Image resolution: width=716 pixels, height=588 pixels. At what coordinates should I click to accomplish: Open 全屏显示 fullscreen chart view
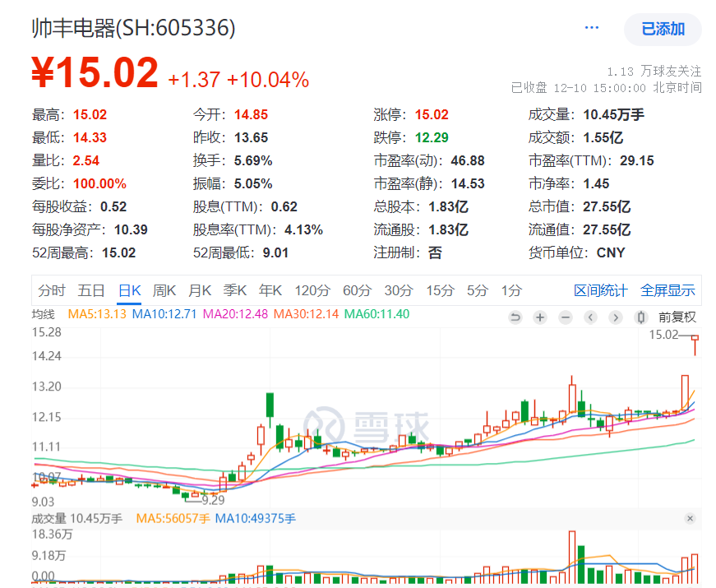667,290
